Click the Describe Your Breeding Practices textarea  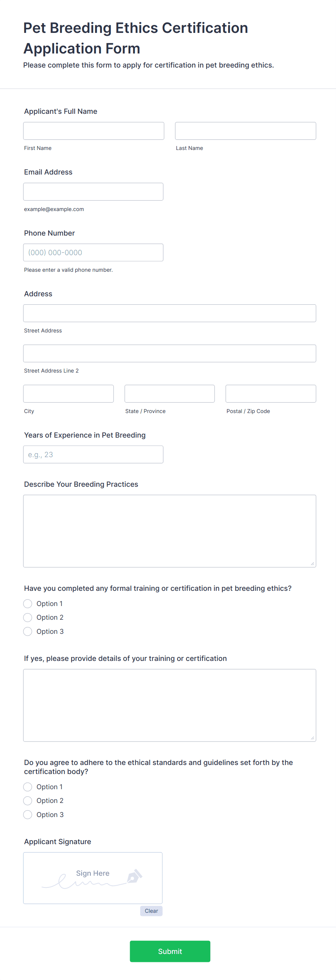coord(169,531)
